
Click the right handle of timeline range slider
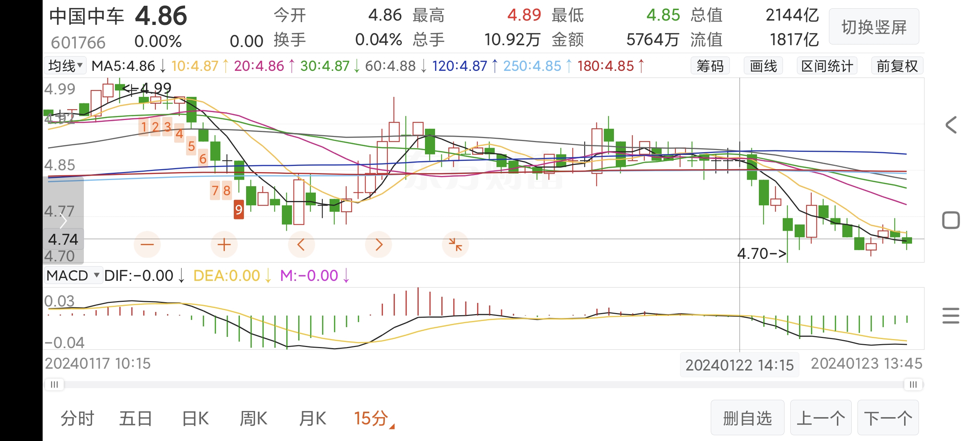(913, 384)
